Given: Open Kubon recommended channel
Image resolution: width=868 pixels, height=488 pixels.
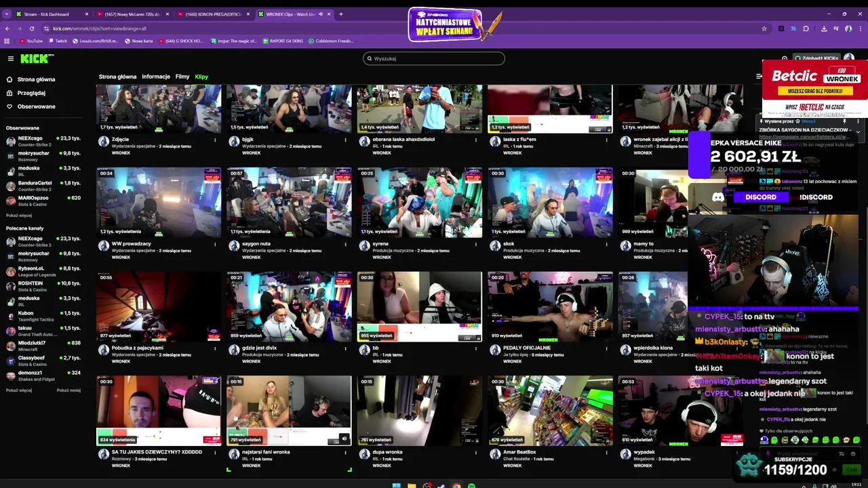Looking at the screenshot, I should click(43, 316).
